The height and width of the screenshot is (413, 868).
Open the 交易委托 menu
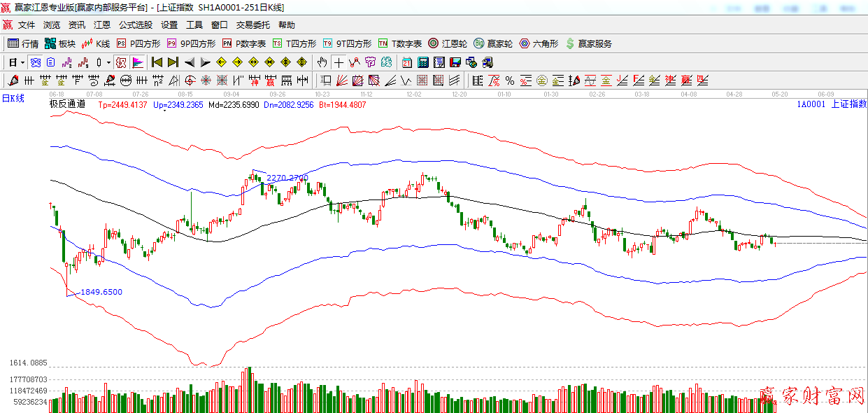point(252,25)
